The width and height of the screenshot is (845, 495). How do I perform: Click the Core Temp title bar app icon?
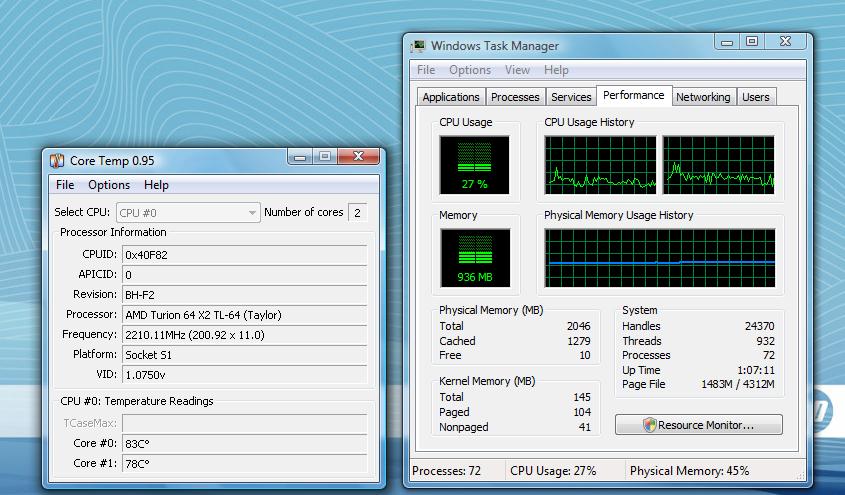[57, 161]
